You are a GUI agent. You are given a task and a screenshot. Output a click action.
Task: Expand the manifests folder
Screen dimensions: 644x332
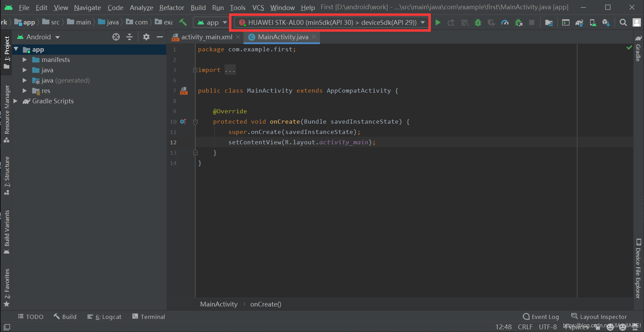pos(25,60)
